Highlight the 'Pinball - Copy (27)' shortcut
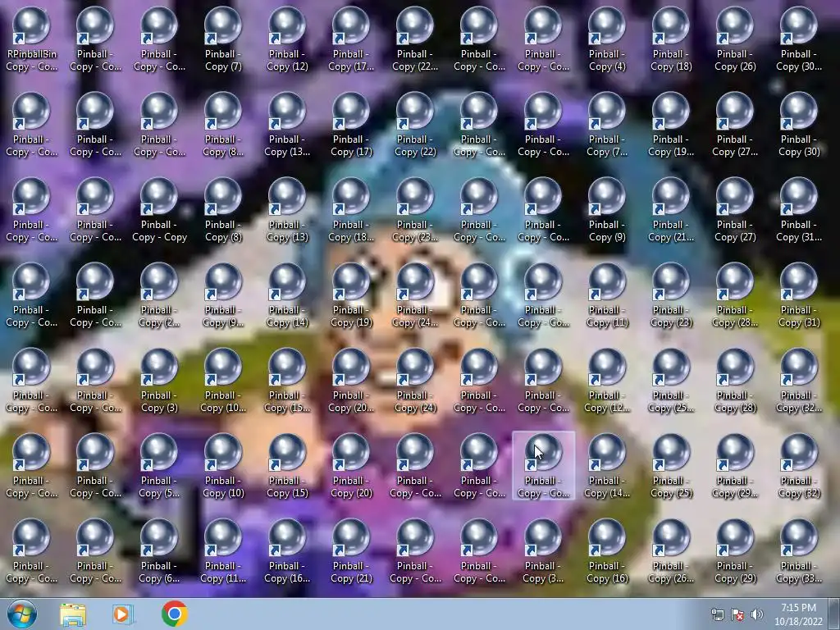The height and width of the screenshot is (630, 840). 735,210
